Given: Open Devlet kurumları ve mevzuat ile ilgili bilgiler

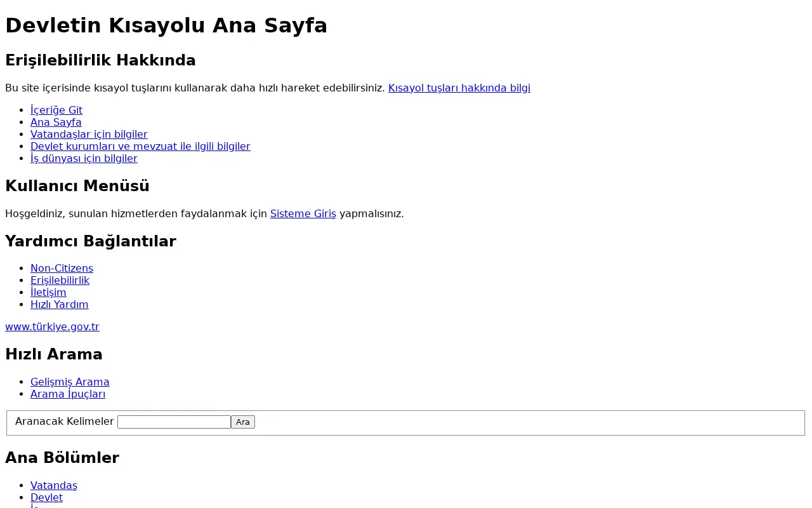Looking at the screenshot, I should [x=140, y=147].
